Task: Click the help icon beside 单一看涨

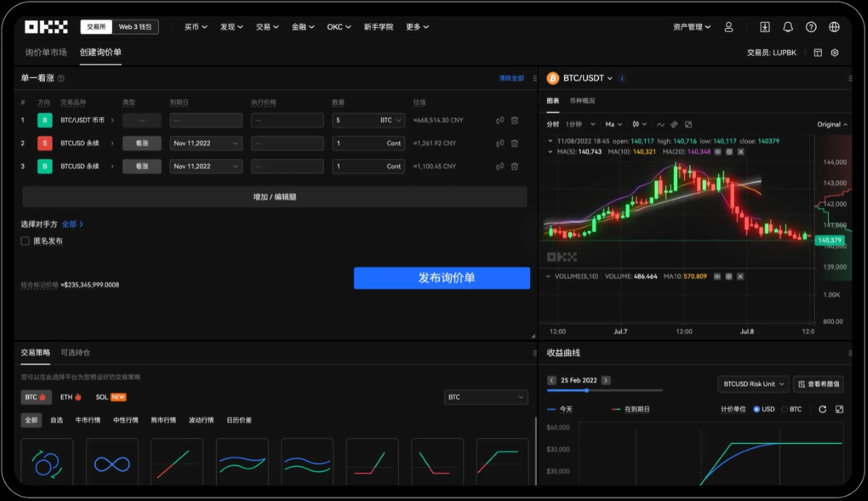Action: 61,78
